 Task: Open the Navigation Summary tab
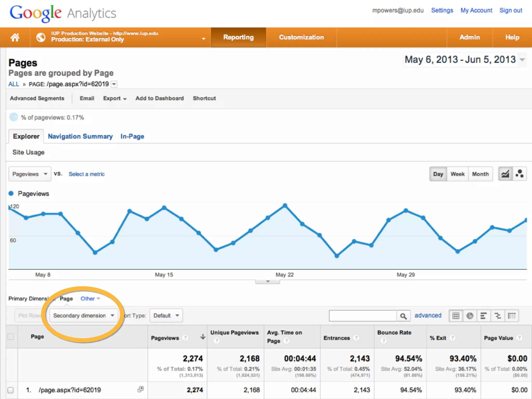coord(80,136)
